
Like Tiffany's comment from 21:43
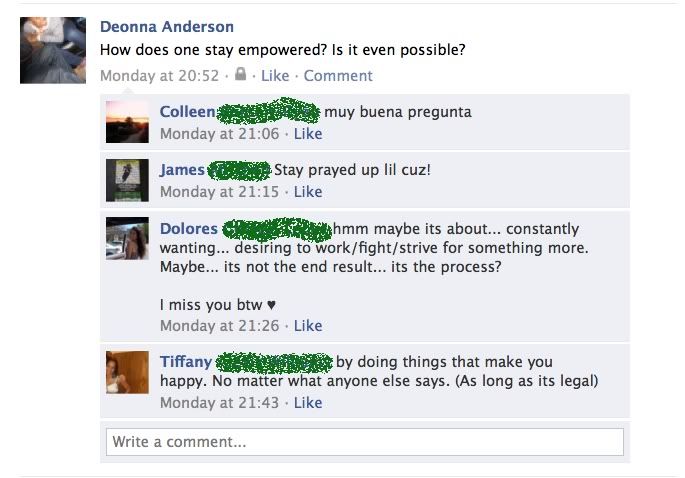tap(308, 402)
